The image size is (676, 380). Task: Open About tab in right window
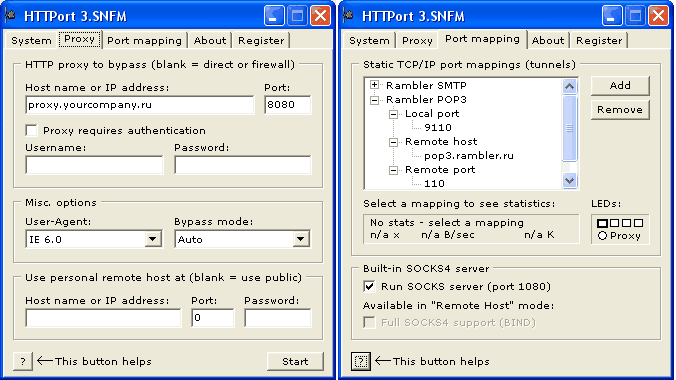click(548, 41)
